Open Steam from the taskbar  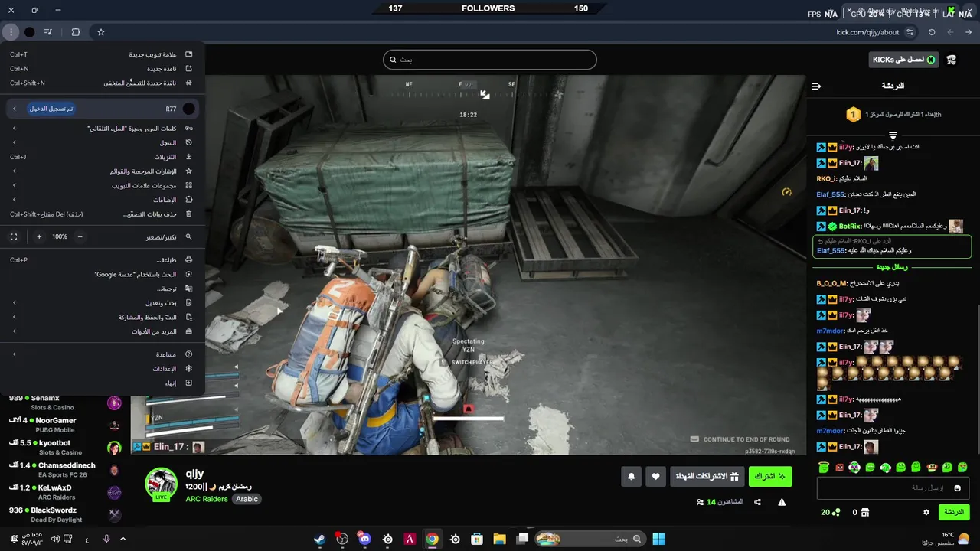[x=319, y=539]
